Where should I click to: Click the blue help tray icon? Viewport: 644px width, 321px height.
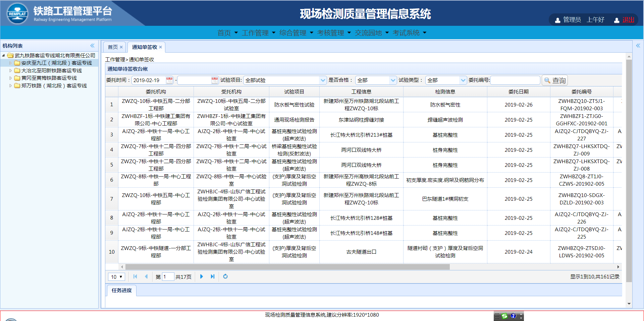coord(513,316)
